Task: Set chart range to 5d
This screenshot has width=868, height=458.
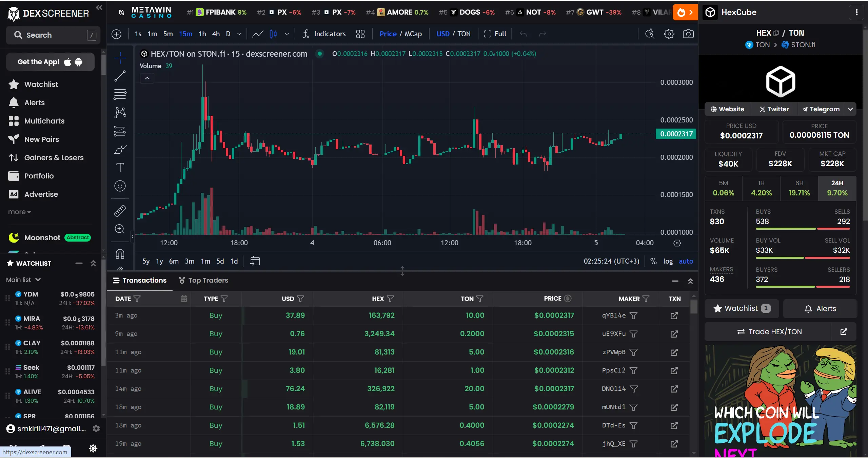Action: [x=220, y=261]
